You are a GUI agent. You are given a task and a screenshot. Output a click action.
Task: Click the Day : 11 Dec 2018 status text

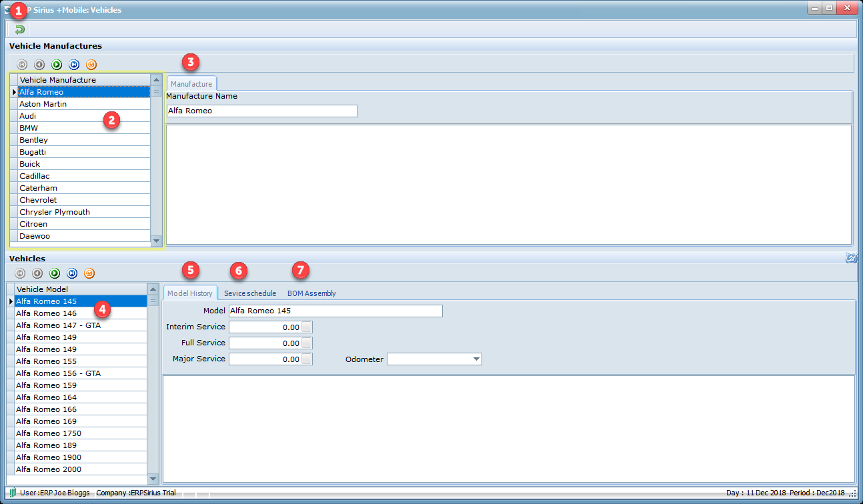(x=756, y=493)
